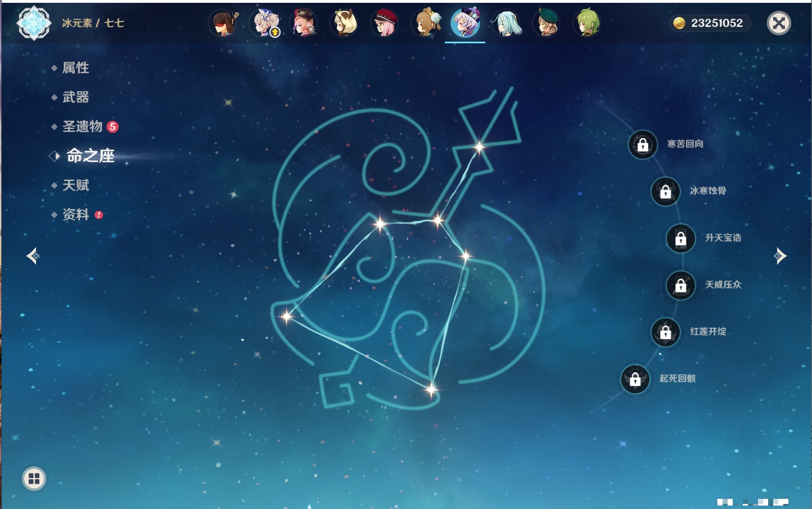Screen dimensions: 812x509
Task: Open the four-square grid menu button
Action: (34, 479)
